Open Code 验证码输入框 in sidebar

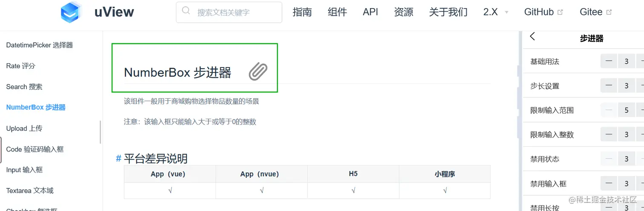[x=35, y=149]
